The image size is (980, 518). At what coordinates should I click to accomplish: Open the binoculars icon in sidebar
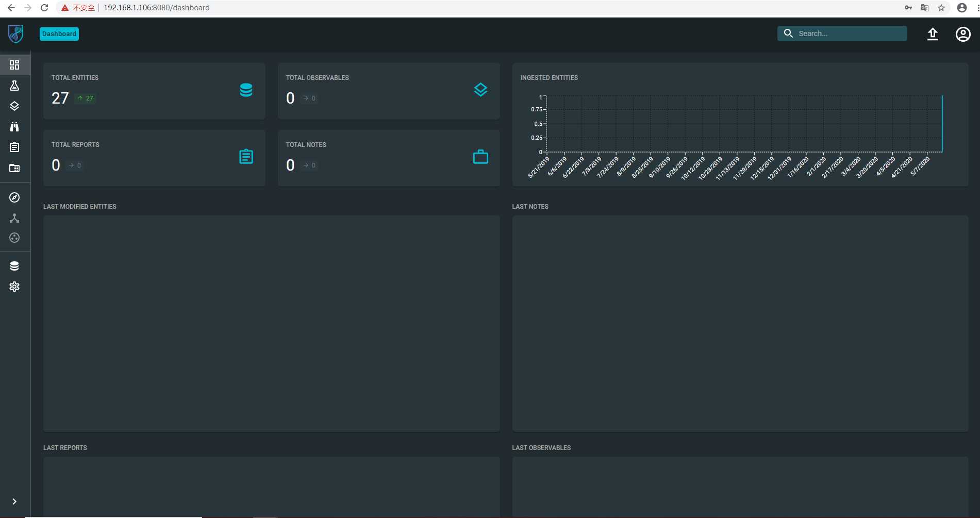tap(14, 127)
